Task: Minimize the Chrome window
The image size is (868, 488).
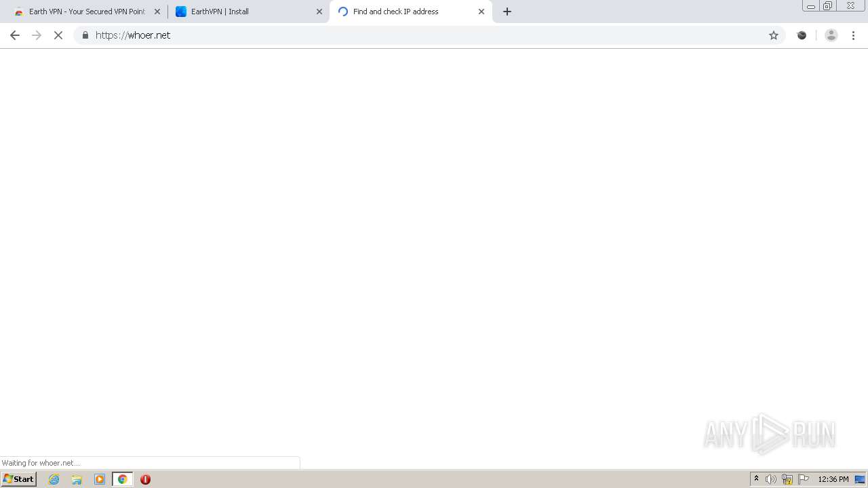Action: click(811, 6)
